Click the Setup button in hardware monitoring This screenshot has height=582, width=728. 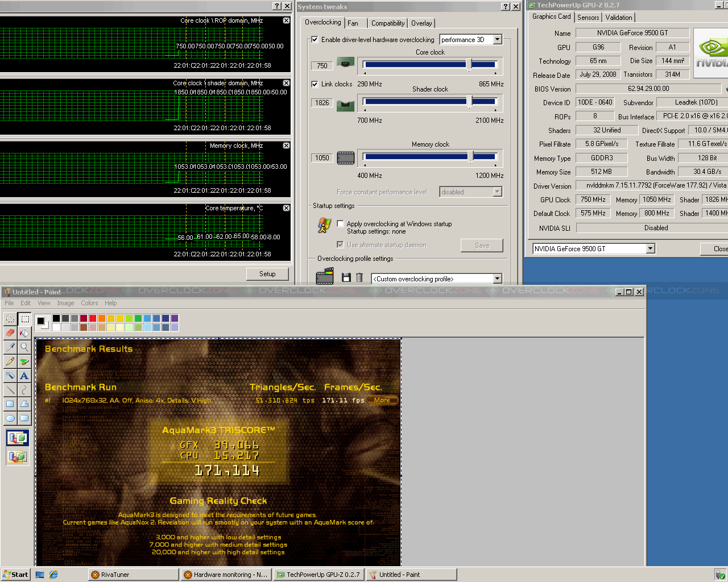pos(267,274)
